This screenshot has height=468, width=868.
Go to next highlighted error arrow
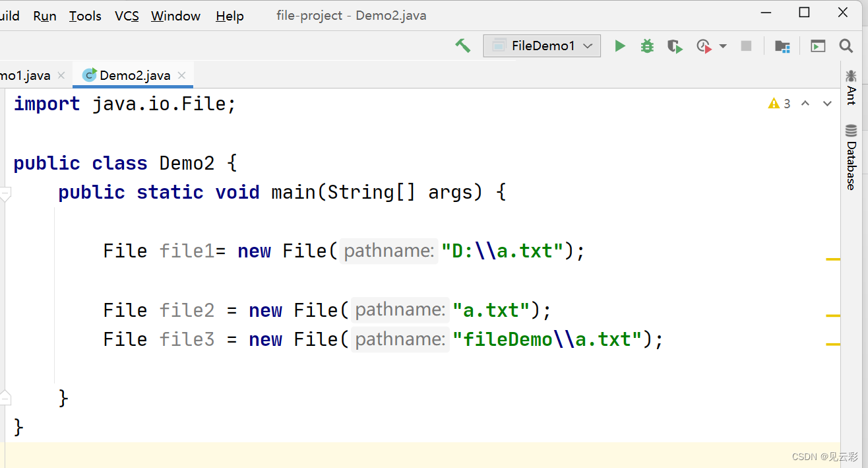coord(827,104)
